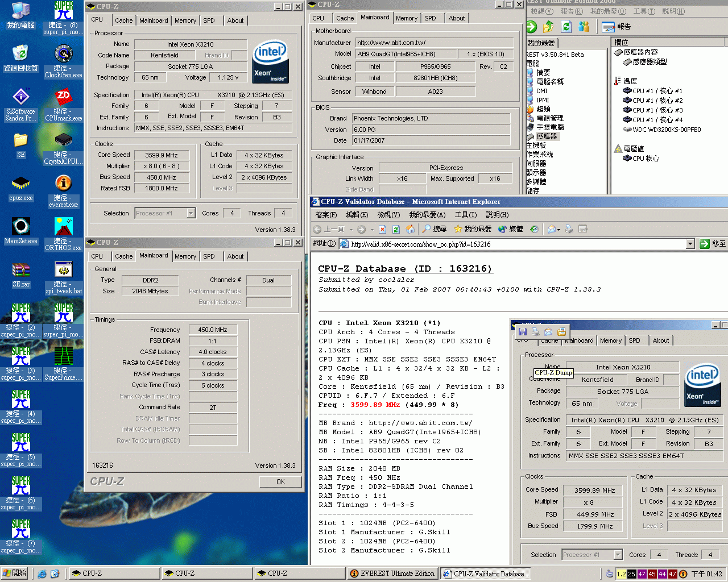The width and height of the screenshot is (728, 582).
Task: Launch the SiSoftware Sandra desktop shortcut
Action: coord(20,105)
